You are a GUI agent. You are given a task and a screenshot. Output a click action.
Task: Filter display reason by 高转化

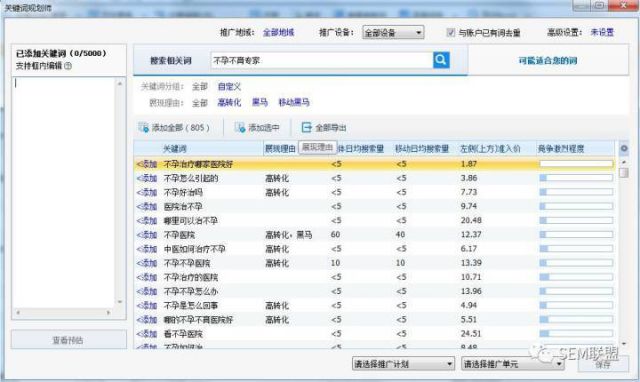tap(229, 102)
